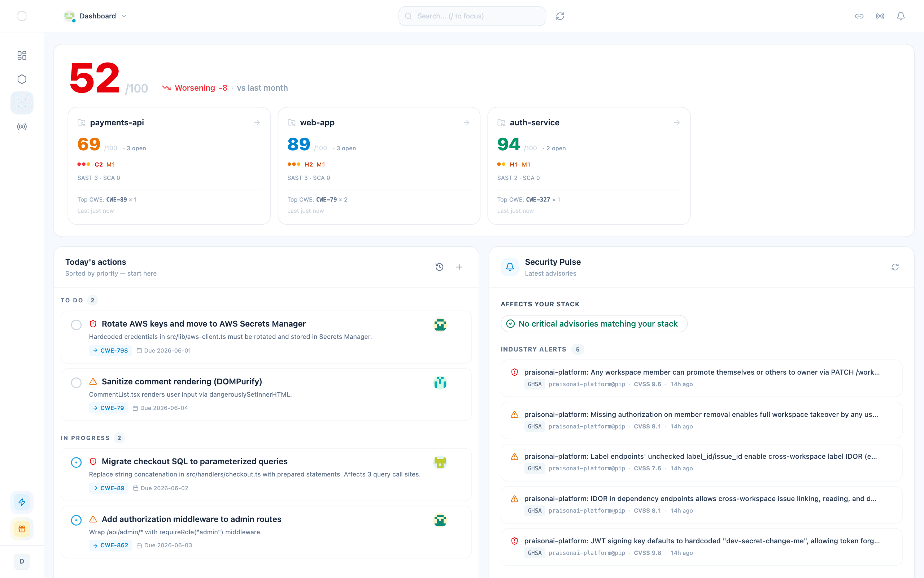
Task: Click the gift icon in sidebar
Action: 22,529
